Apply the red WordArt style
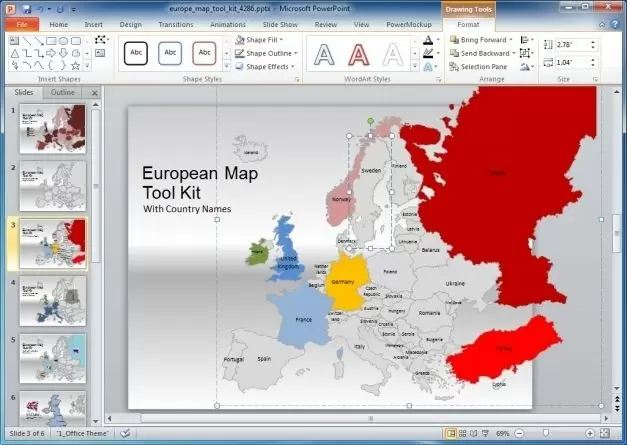The width and height of the screenshot is (627, 445). point(359,53)
